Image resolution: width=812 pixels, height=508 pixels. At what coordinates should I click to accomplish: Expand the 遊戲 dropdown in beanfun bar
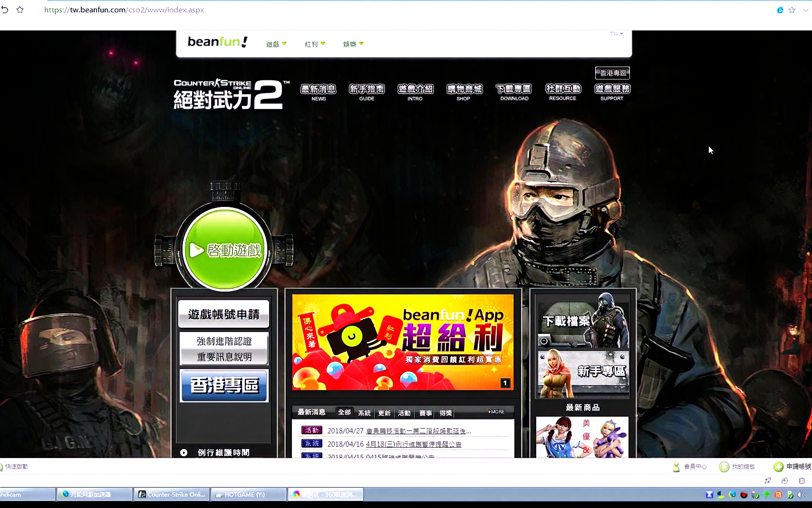point(276,44)
